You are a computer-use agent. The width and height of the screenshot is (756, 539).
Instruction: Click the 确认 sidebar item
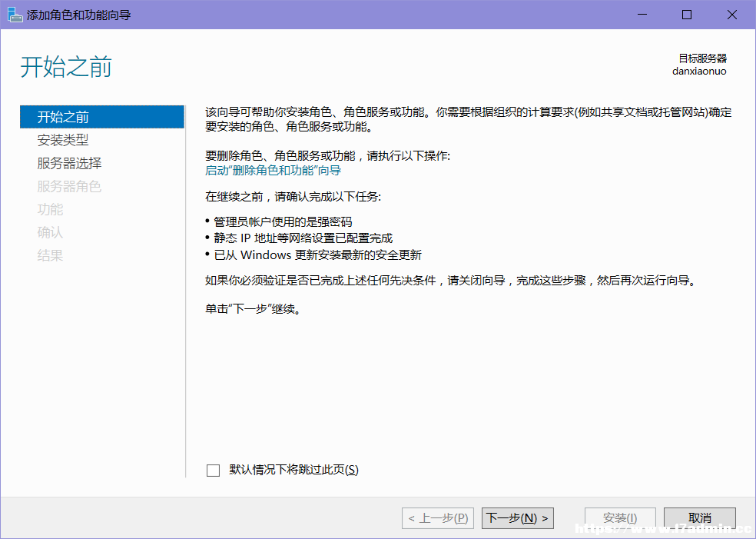click(x=50, y=232)
